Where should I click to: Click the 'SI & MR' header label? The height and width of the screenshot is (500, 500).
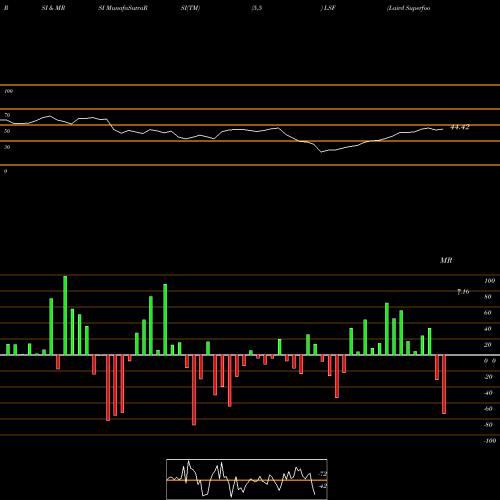[53, 8]
